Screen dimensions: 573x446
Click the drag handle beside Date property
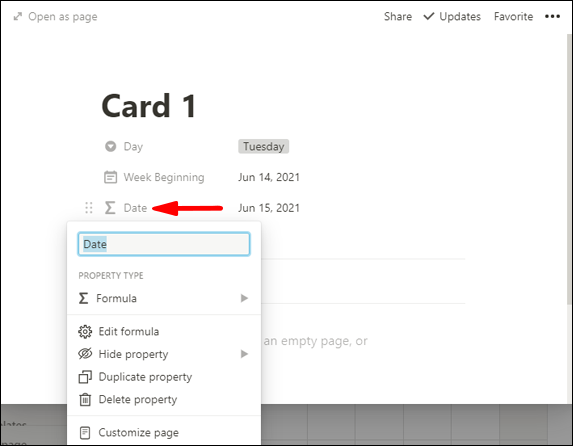click(x=89, y=208)
